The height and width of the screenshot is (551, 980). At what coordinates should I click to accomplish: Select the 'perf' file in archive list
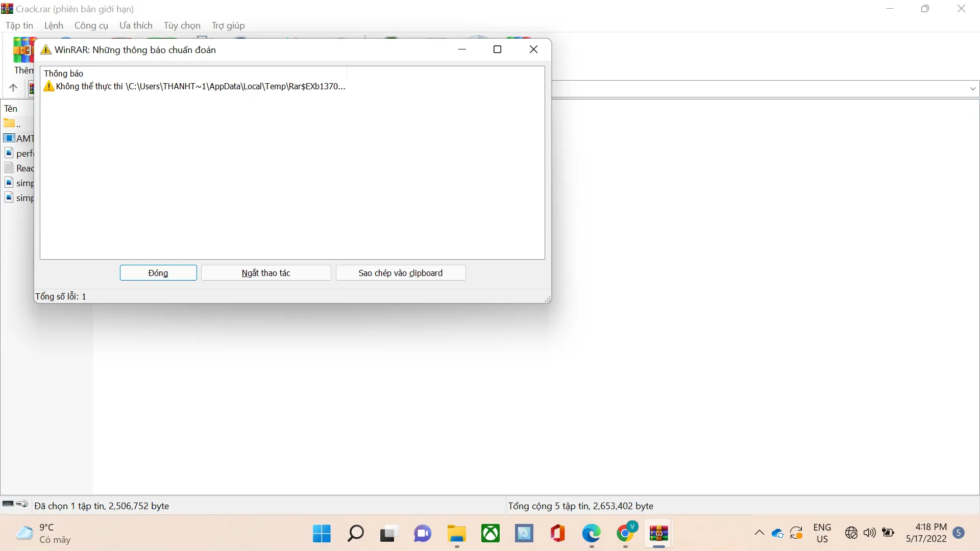[19, 153]
